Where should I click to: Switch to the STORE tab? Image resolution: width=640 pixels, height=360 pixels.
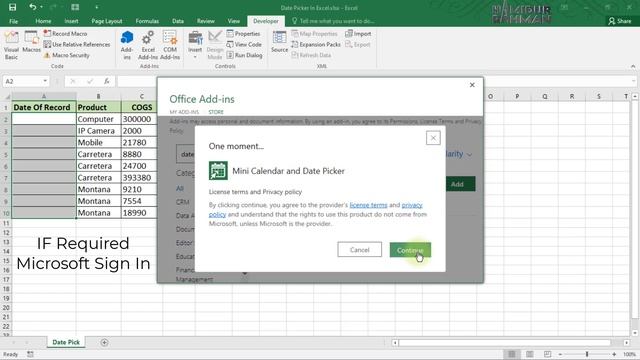coord(216,112)
